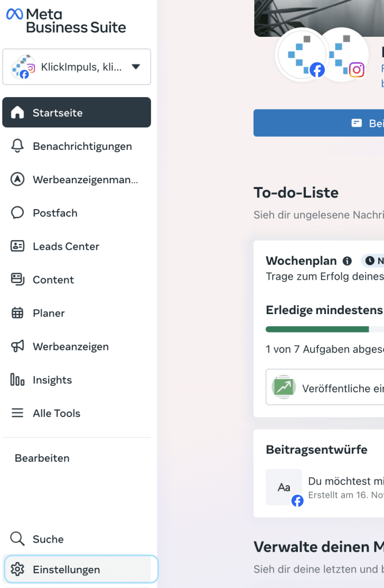384x588 pixels.
Task: Open the Alle Tools menu
Action: (56, 413)
